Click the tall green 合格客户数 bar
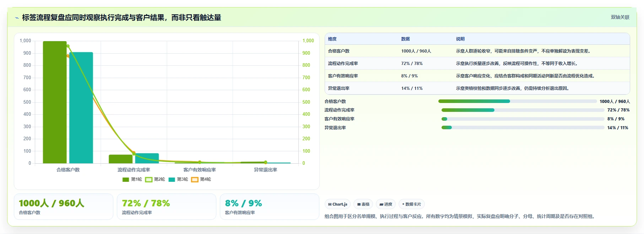This screenshot has width=644, height=234. click(x=55, y=102)
